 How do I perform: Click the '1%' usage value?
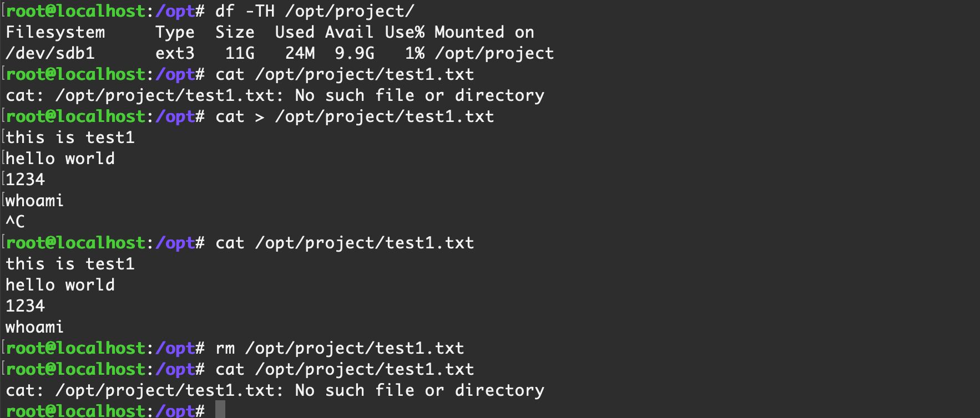(x=415, y=53)
